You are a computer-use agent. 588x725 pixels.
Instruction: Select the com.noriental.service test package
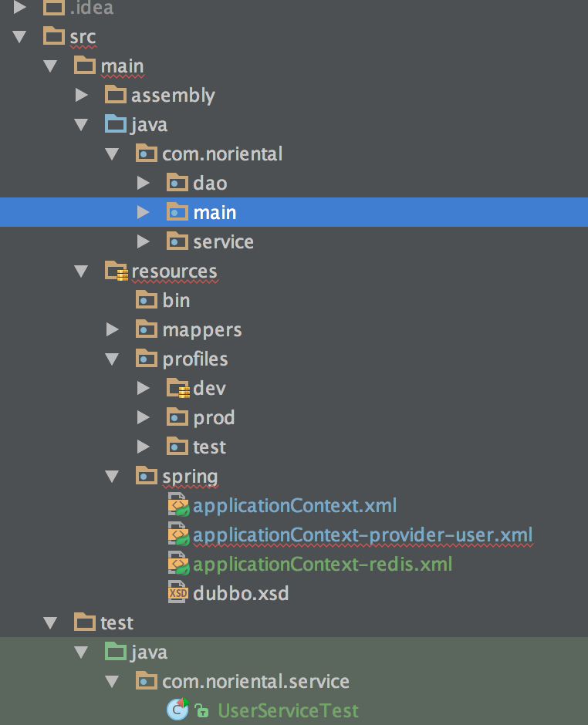tap(255, 682)
